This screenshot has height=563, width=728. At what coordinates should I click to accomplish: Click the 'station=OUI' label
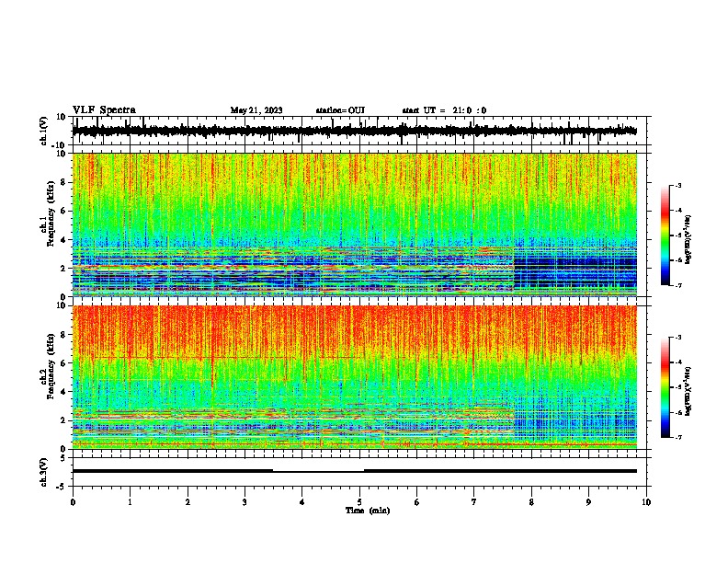coord(340,110)
